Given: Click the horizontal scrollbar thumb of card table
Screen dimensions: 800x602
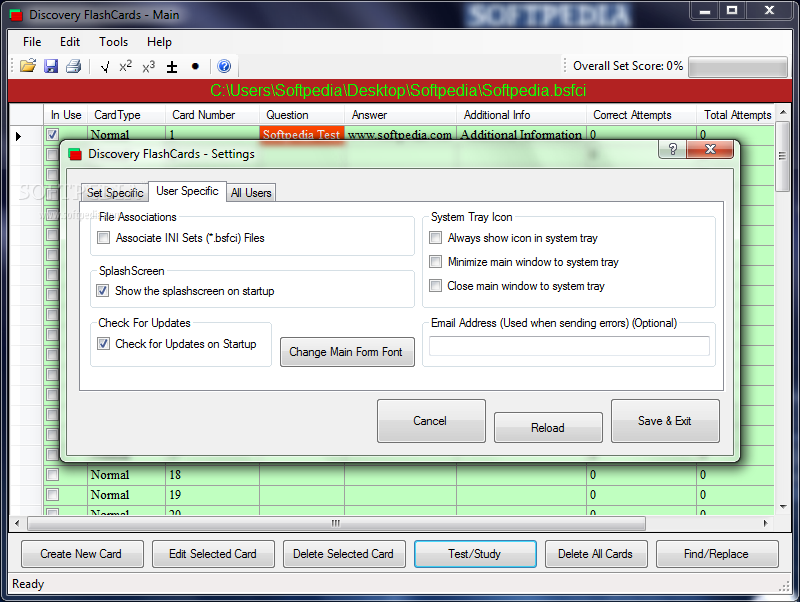Looking at the screenshot, I should [336, 523].
